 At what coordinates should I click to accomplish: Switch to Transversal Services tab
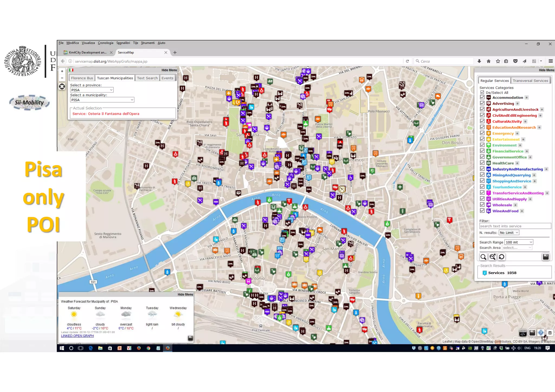pyautogui.click(x=530, y=81)
